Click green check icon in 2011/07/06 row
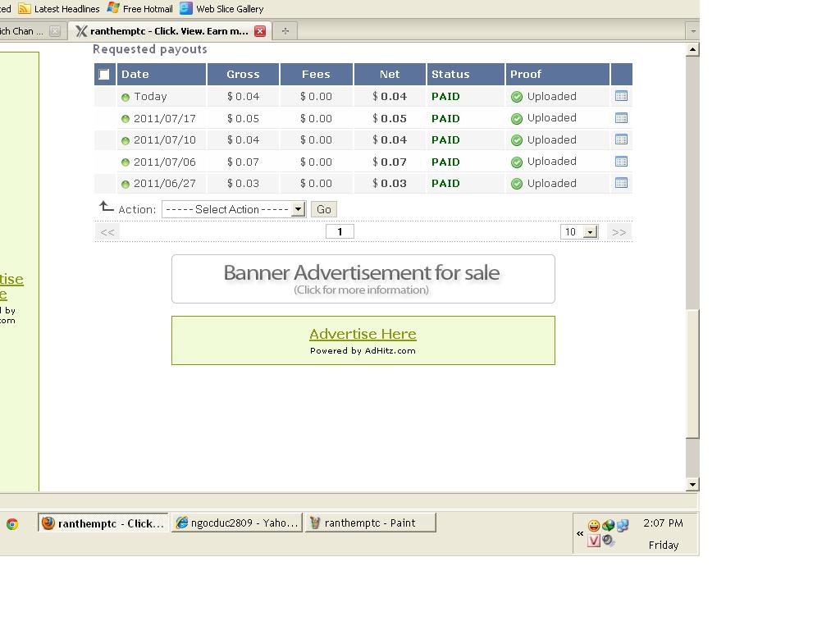Viewport: 840px width, 630px height. pyautogui.click(x=517, y=162)
